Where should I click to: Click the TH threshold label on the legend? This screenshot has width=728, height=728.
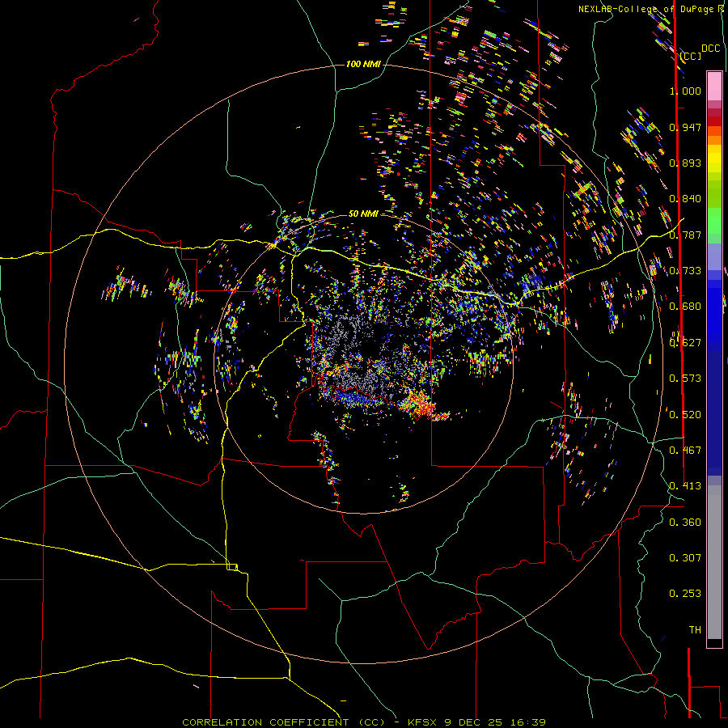pyautogui.click(x=695, y=629)
